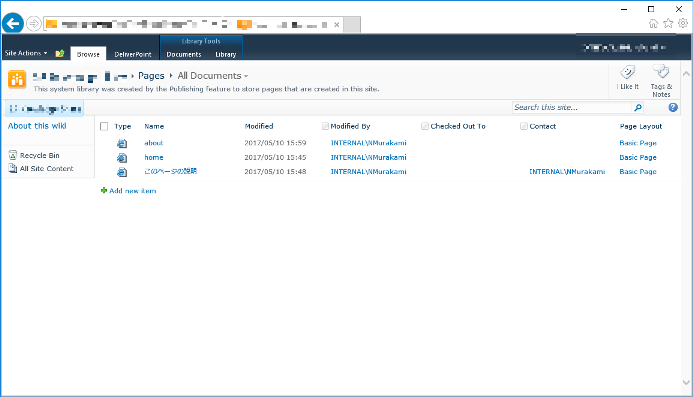Close the current browser tab
This screenshot has width=693, height=397.
point(337,25)
